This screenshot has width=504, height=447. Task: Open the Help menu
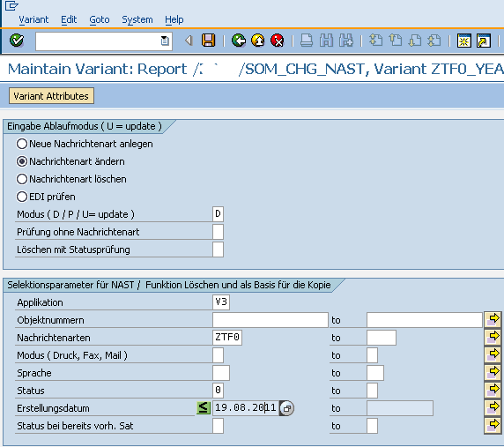[x=174, y=19]
